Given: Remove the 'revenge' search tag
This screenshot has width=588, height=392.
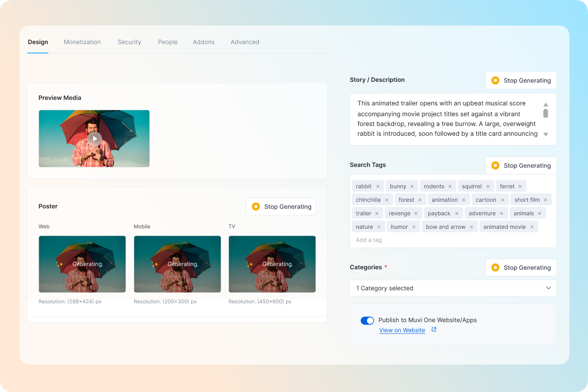Looking at the screenshot, I should point(416,214).
